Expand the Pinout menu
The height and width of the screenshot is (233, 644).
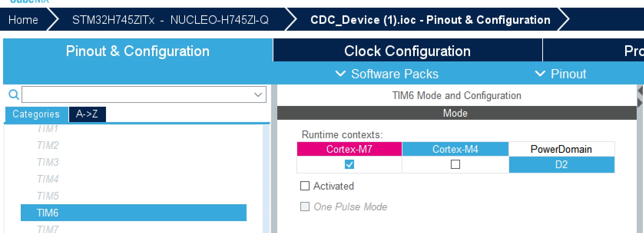point(561,74)
